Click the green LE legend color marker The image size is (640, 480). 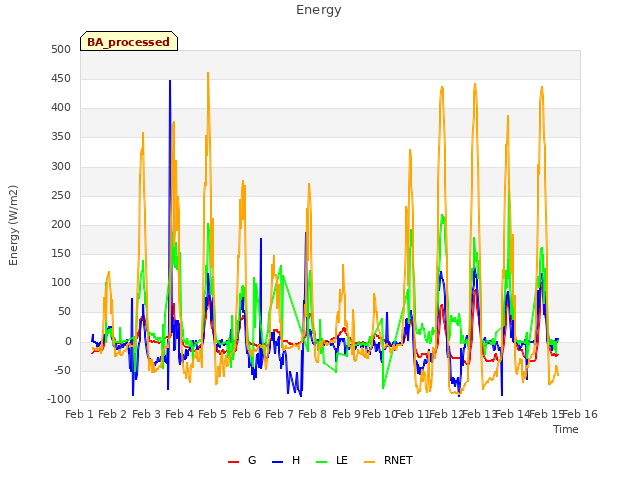(322, 462)
